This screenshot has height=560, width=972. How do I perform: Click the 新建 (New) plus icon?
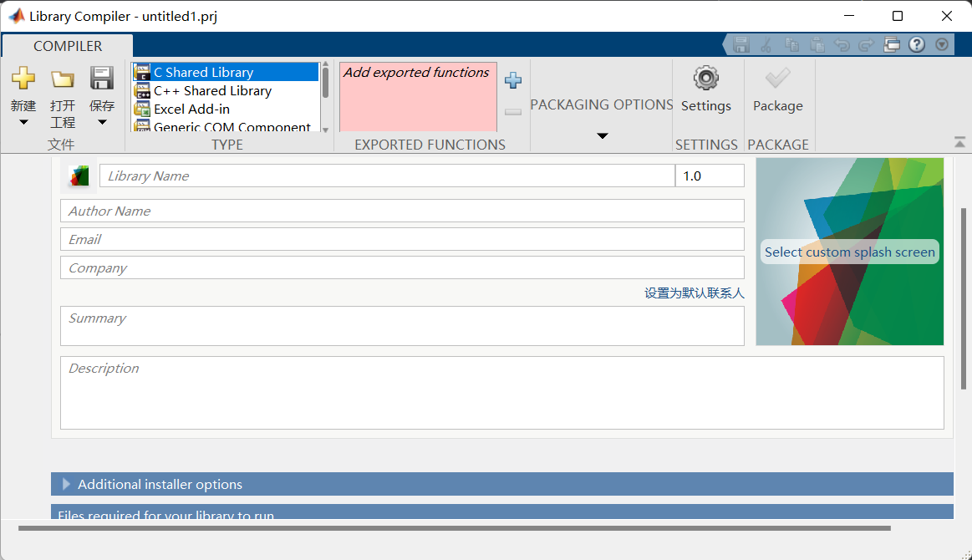(23, 79)
